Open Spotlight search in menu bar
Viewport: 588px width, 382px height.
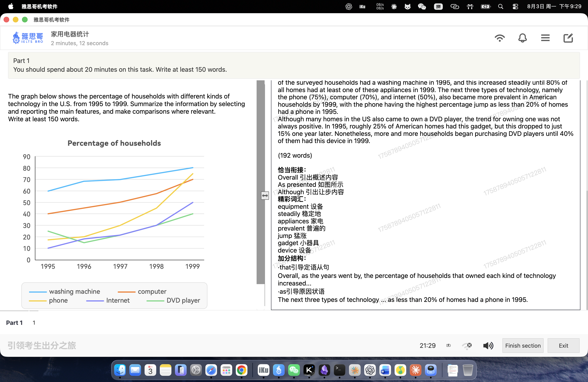(x=501, y=6)
